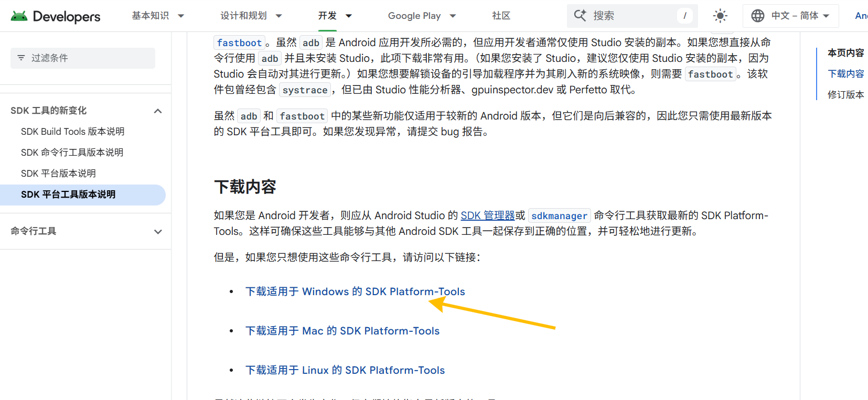868x400 pixels.
Task: Focus the 搜索 search field
Action: point(632,16)
